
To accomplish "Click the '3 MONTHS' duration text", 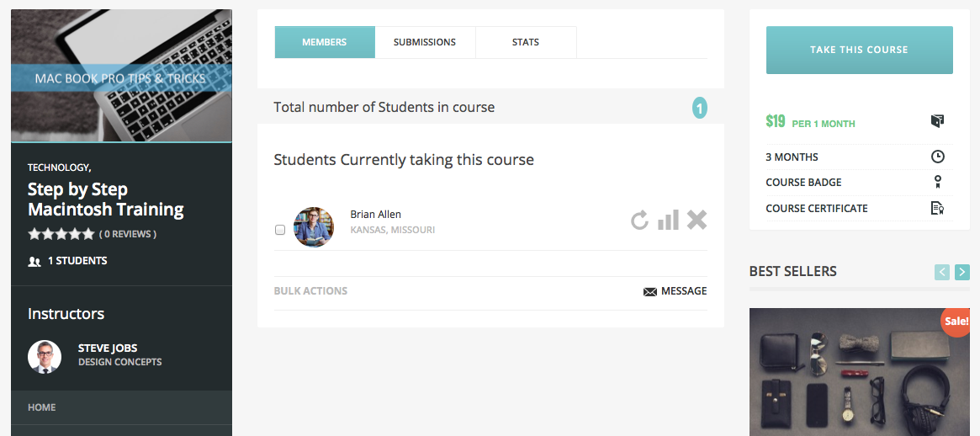I will point(792,157).
